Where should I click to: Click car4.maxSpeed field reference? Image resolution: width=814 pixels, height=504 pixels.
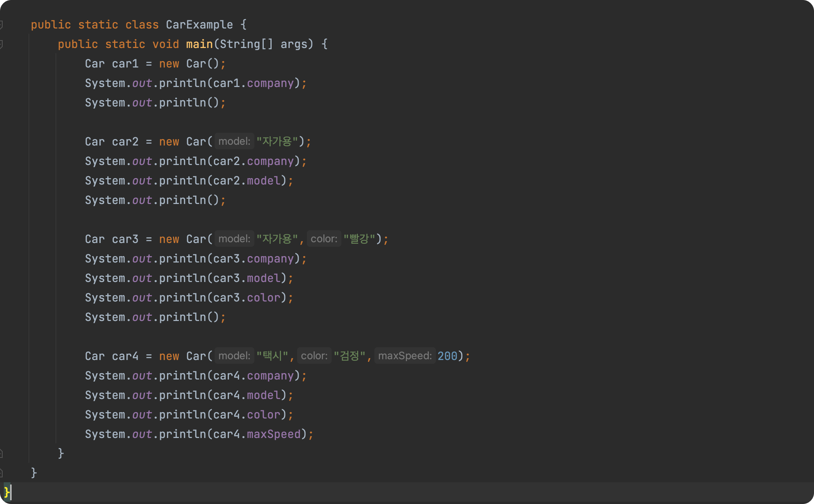pyautogui.click(x=273, y=434)
